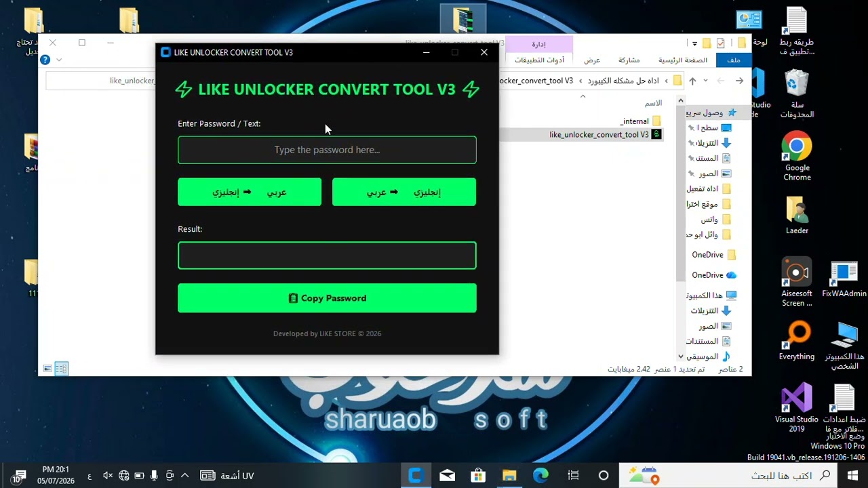Select Aiseesoft Screen recorder desktop icon
This screenshot has height=488, width=868.
[797, 283]
